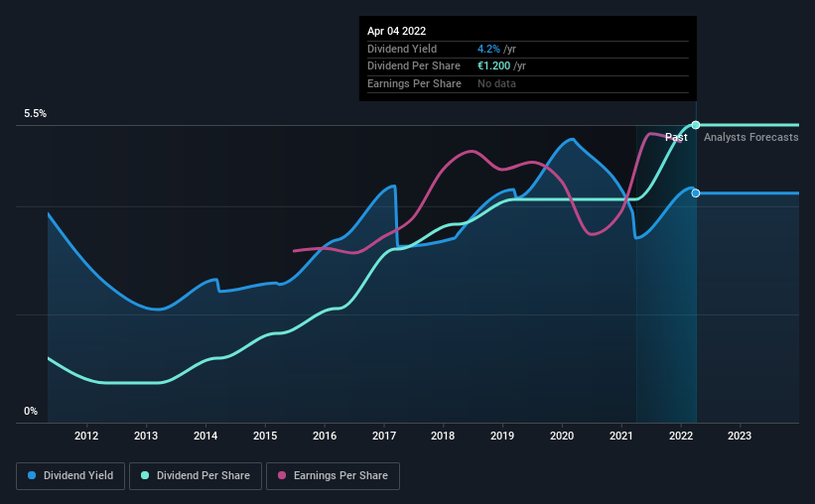
Task: Select the 2015 x-axis year label
Action: [x=265, y=436]
